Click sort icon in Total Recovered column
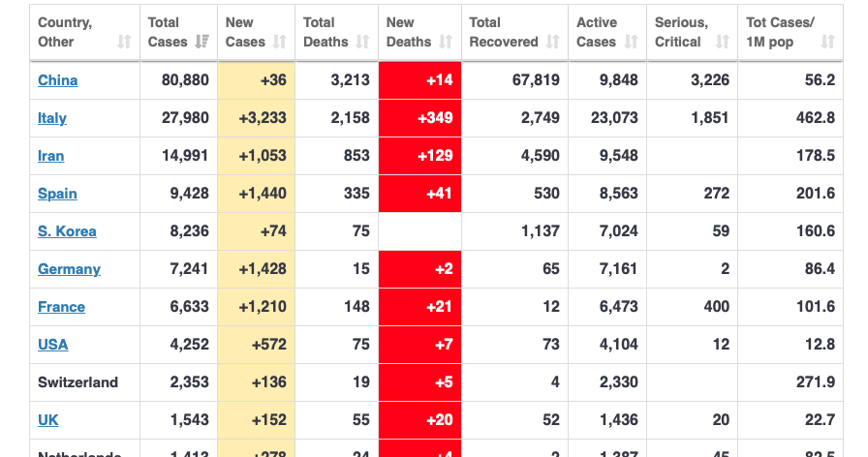 pyautogui.click(x=553, y=42)
